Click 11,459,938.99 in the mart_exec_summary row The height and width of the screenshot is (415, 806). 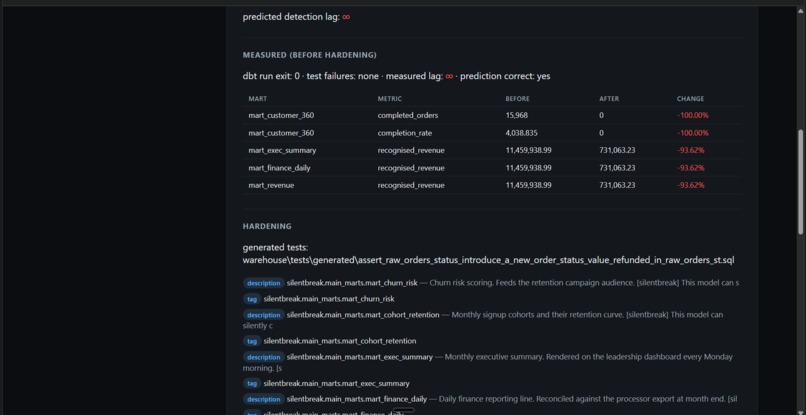(528, 150)
